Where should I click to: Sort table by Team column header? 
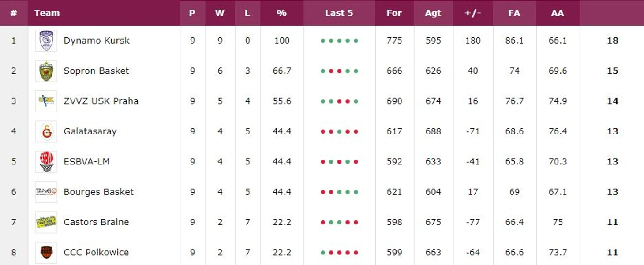pos(47,13)
